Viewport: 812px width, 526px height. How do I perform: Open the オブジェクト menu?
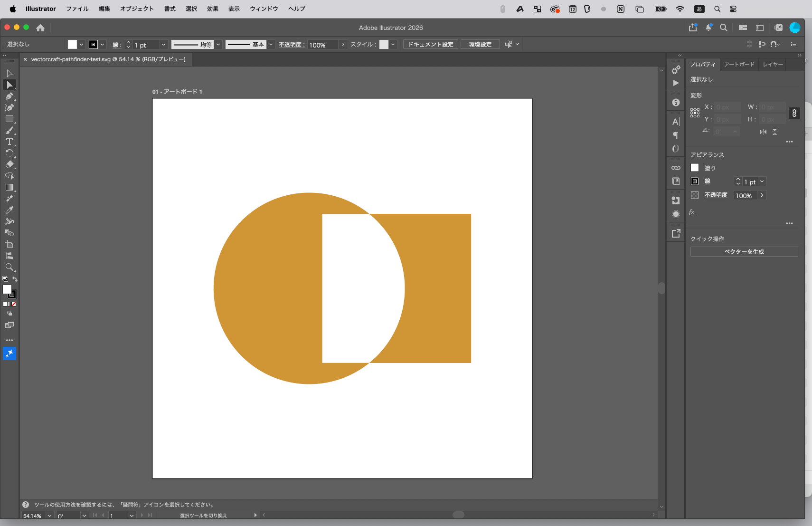point(137,9)
